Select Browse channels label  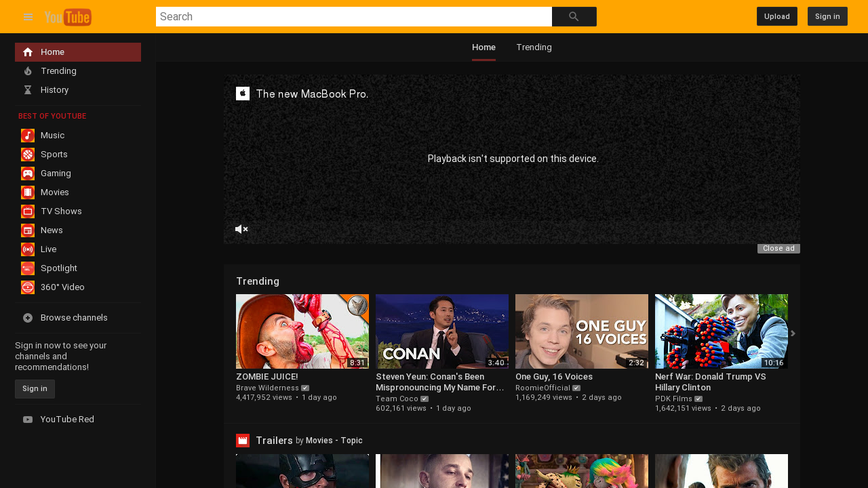point(74,318)
